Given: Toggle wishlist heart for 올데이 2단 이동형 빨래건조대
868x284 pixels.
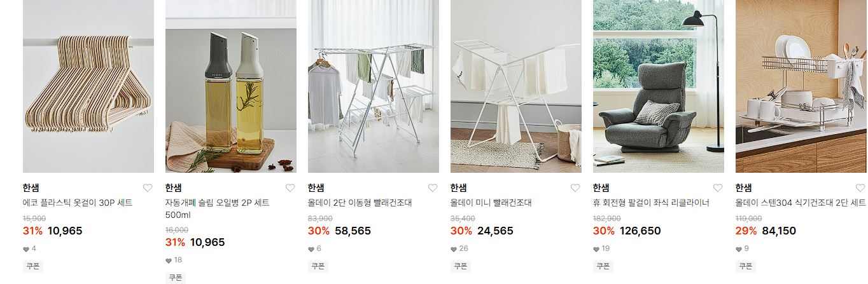Looking at the screenshot, I should coord(433,188).
